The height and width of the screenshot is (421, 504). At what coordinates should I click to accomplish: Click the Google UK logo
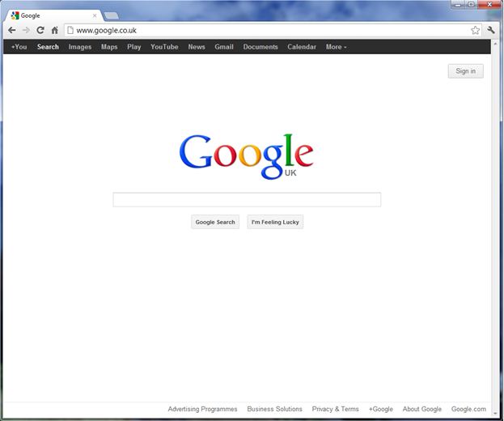coord(246,156)
